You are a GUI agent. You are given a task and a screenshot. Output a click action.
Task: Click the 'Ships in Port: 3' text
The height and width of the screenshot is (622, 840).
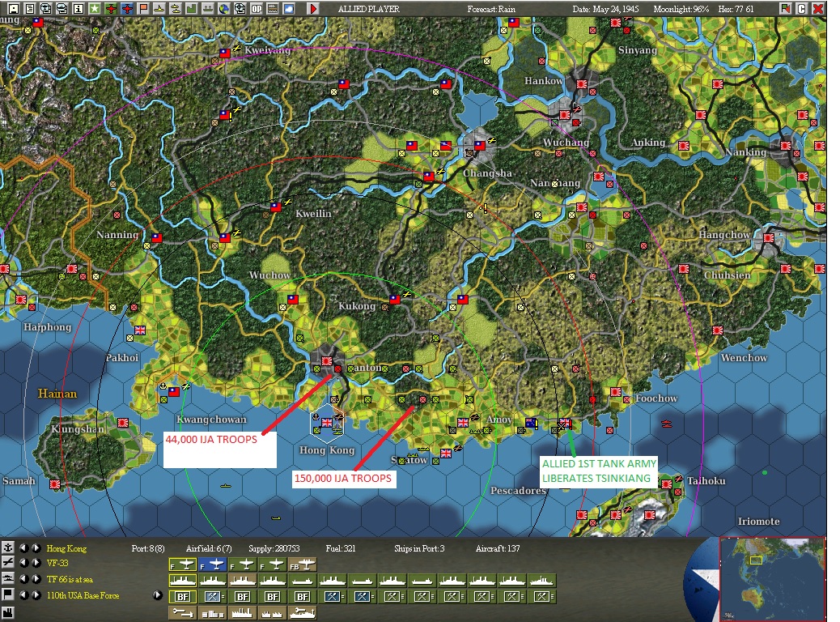tap(419, 548)
